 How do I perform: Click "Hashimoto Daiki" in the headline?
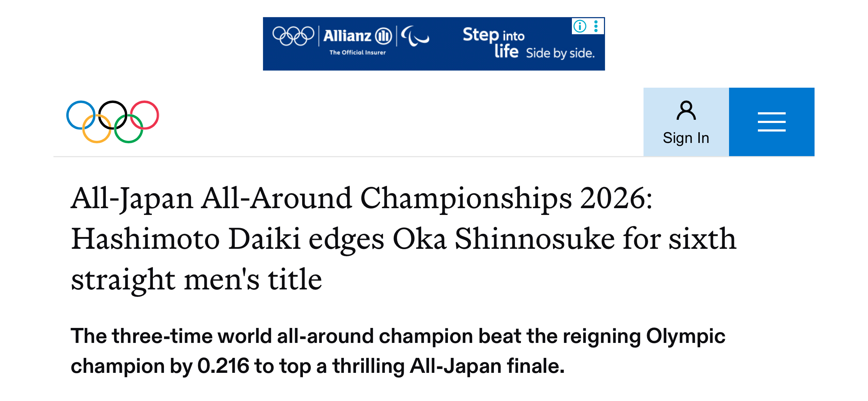[186, 239]
